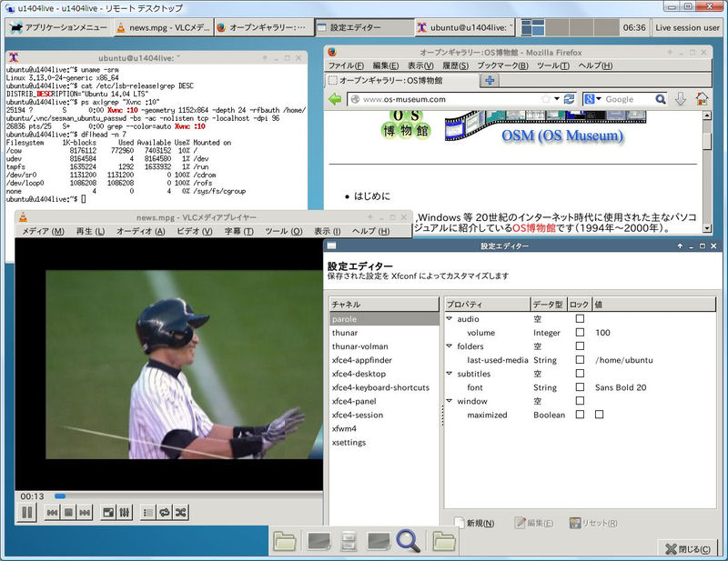Click the Close button in Settings Editor
The height and width of the screenshot is (561, 728).
click(x=688, y=549)
